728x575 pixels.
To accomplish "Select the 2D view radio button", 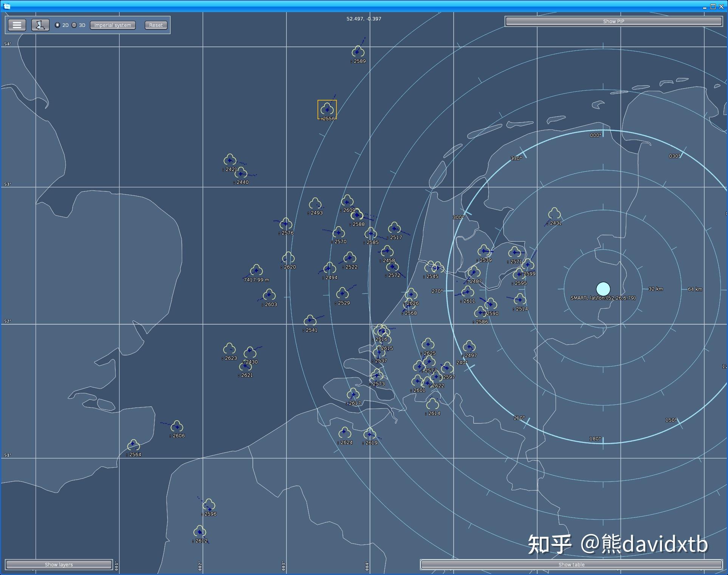I will click(x=57, y=25).
